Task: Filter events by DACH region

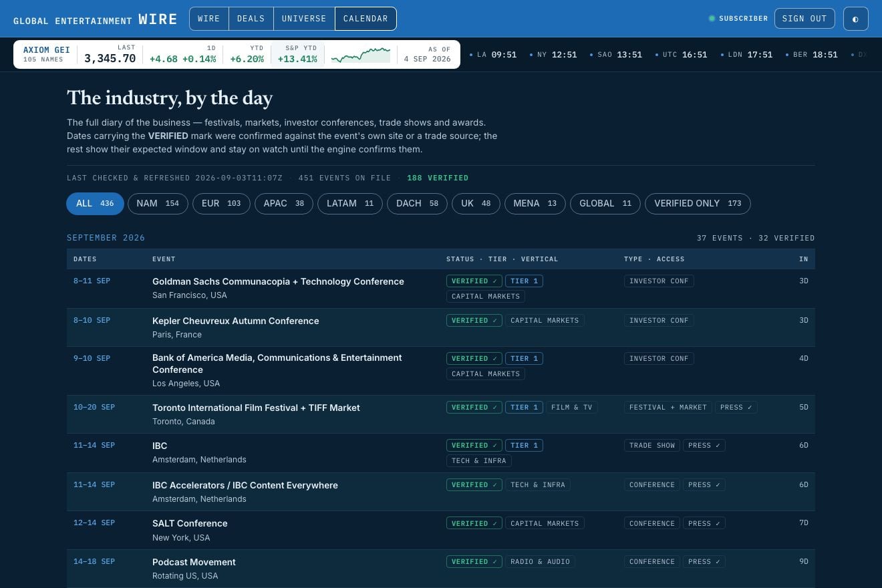Action: point(417,204)
